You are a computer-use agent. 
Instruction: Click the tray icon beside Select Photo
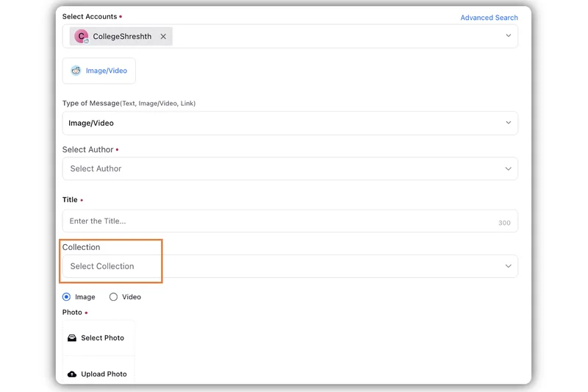point(72,338)
